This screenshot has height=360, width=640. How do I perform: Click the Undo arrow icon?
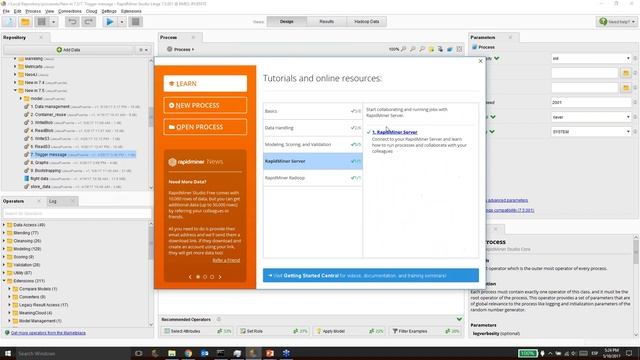point(72,22)
